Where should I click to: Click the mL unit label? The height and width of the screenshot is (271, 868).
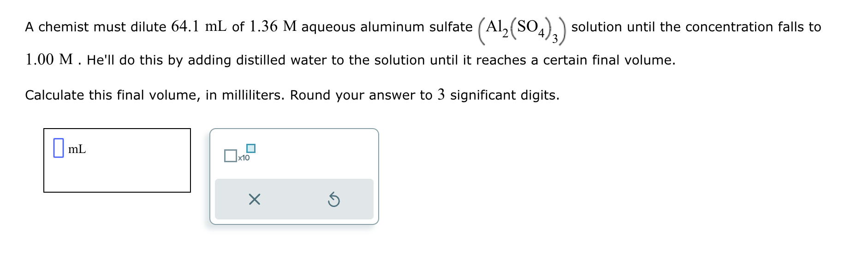(x=77, y=149)
